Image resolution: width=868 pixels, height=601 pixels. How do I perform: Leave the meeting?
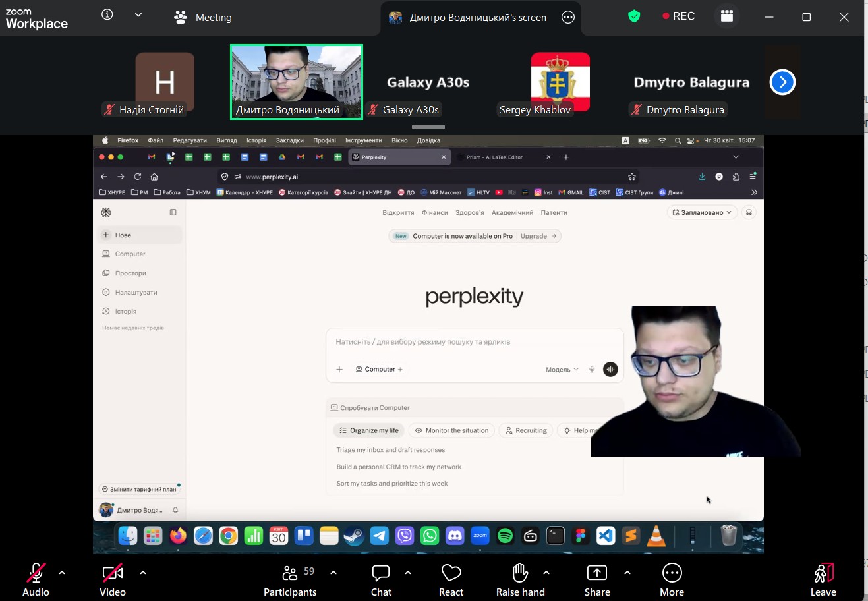click(823, 580)
